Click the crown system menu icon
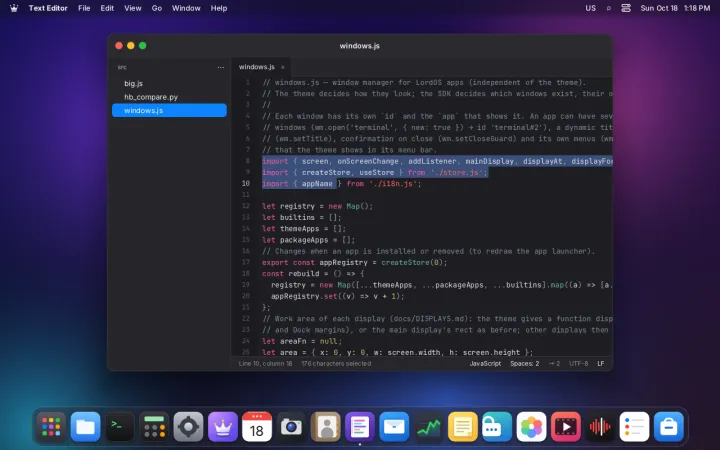Image resolution: width=720 pixels, height=450 pixels. click(x=14, y=8)
